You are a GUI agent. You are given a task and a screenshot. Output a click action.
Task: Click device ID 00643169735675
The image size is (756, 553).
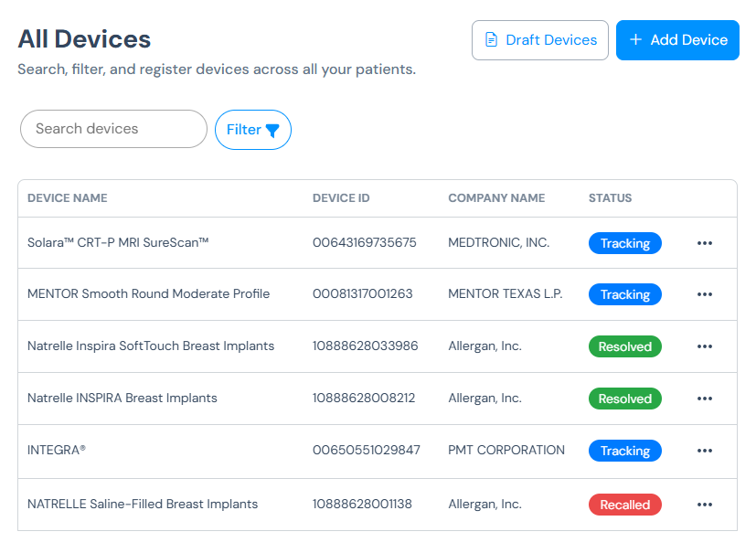pos(365,242)
